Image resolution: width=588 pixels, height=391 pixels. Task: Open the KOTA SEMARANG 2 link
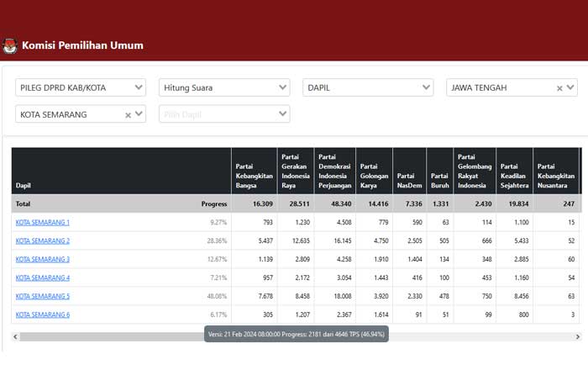[x=42, y=240]
